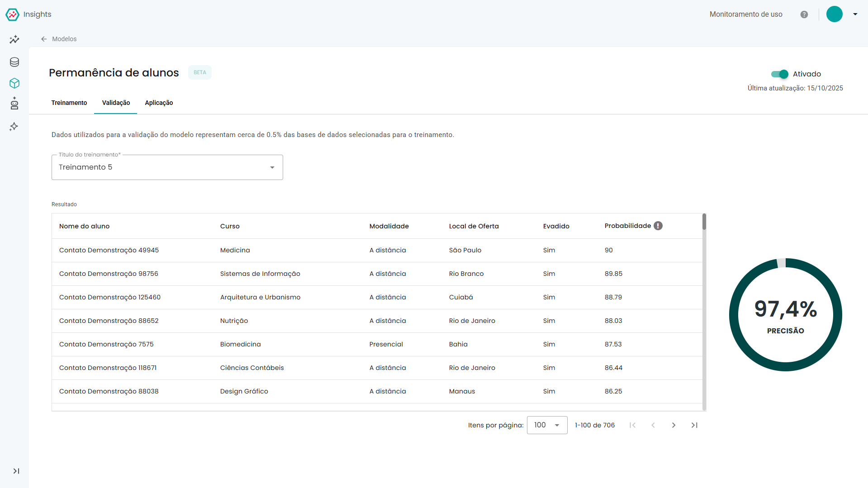Screen dimensions: 868x488
Task: Select Contato Demonstração 98756 row
Action: 377,274
